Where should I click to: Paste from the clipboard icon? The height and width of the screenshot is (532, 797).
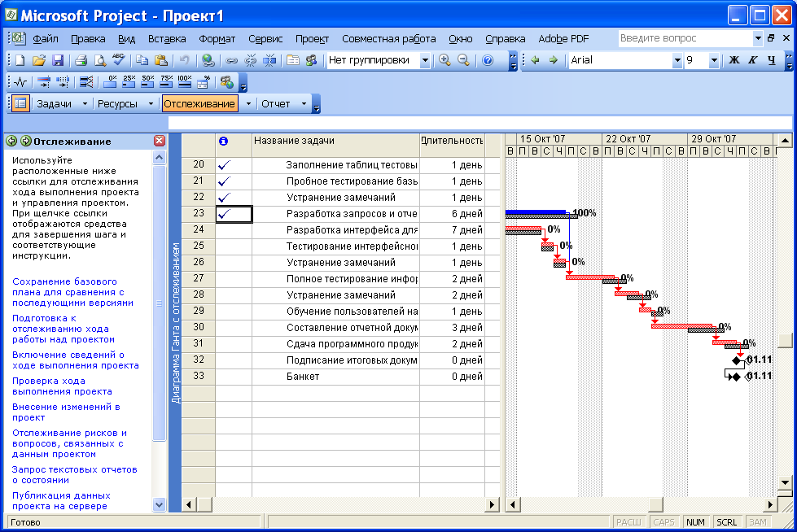coord(160,60)
